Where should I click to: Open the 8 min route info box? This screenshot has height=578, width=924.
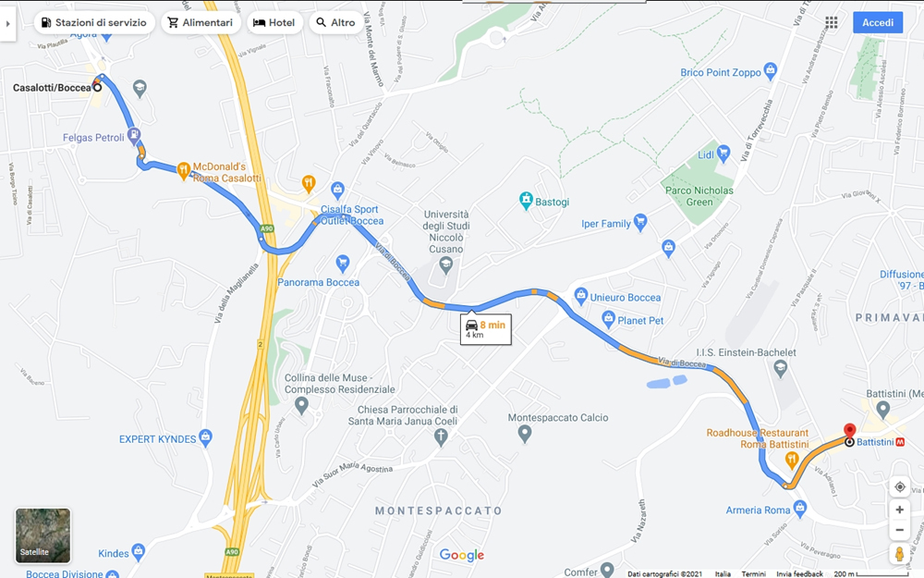point(486,329)
